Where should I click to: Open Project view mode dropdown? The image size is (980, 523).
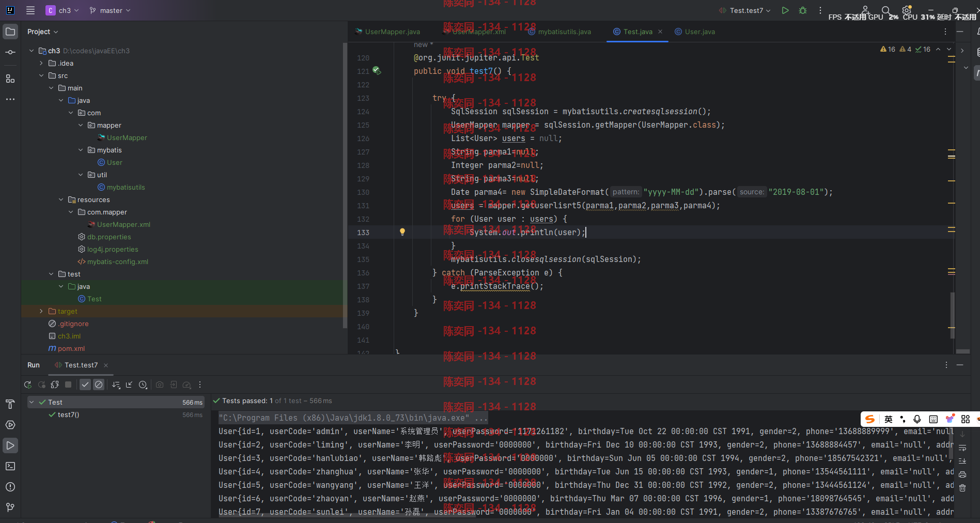tap(42, 32)
